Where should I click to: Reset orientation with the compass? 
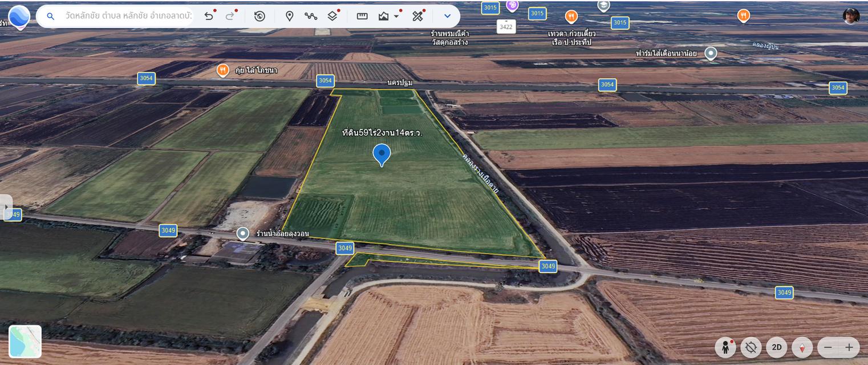[802, 347]
